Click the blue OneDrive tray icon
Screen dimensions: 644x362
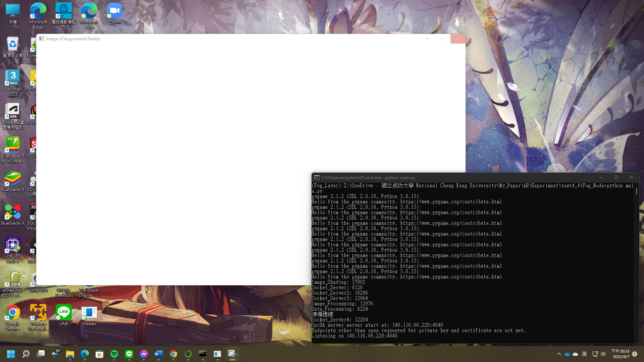[567, 354]
